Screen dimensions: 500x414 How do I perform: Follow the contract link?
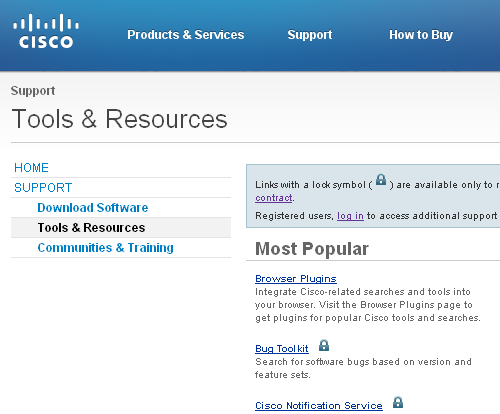[x=274, y=198]
